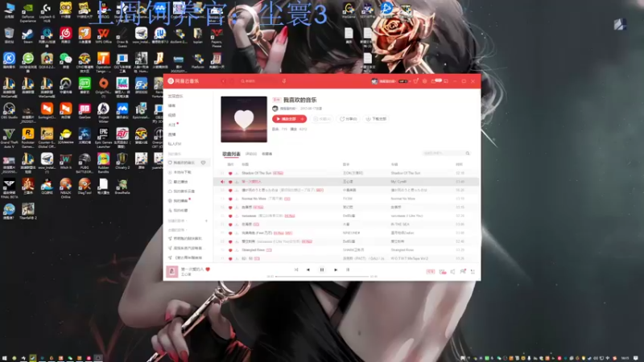Click the main search box in title bar

[260, 81]
